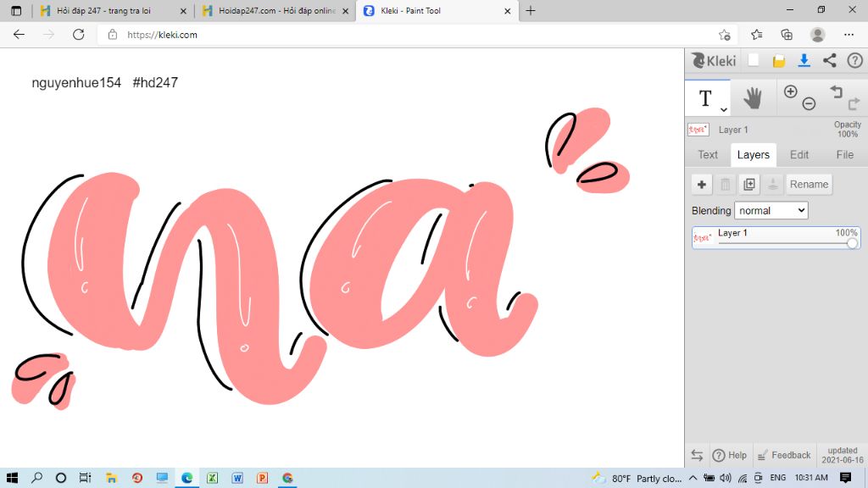Switch to the File tab
868x488 pixels.
point(844,155)
